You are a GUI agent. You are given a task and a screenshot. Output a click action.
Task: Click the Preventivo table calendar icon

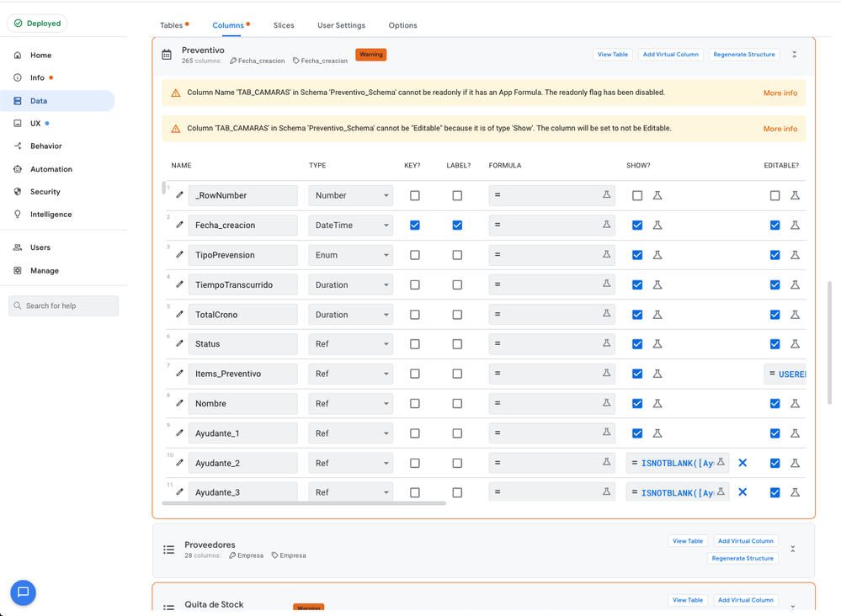[167, 55]
